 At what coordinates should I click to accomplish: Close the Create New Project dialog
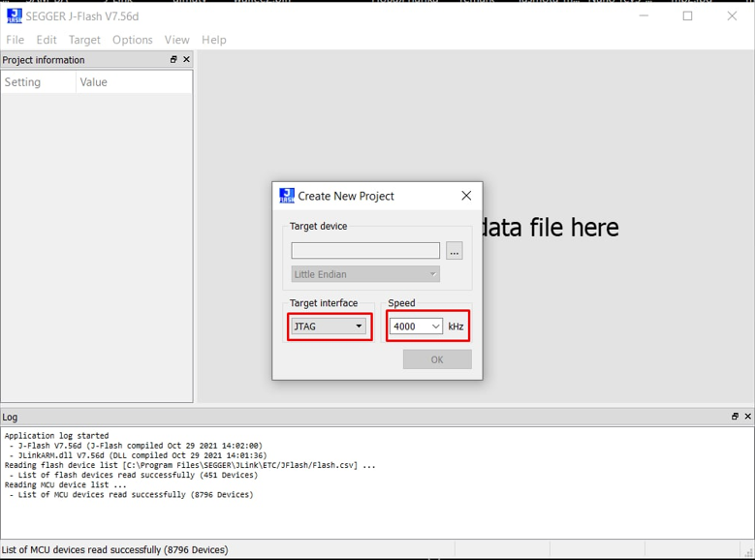(x=466, y=196)
